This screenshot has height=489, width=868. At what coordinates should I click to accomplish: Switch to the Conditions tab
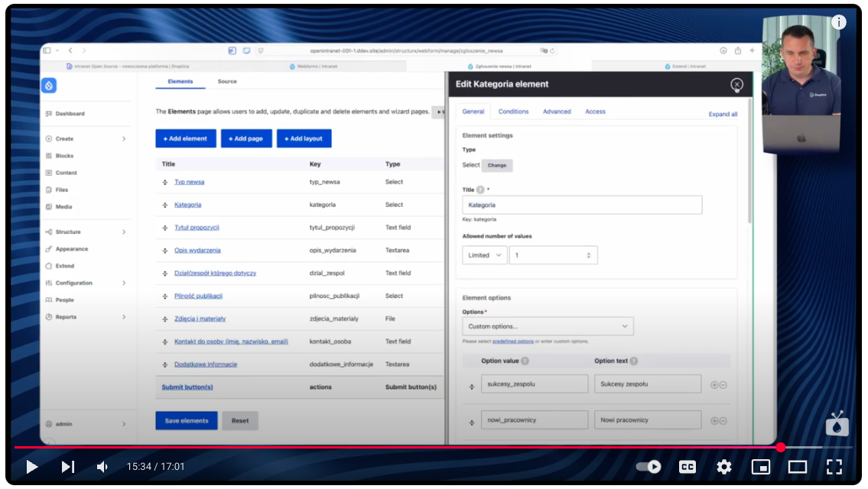(x=513, y=112)
